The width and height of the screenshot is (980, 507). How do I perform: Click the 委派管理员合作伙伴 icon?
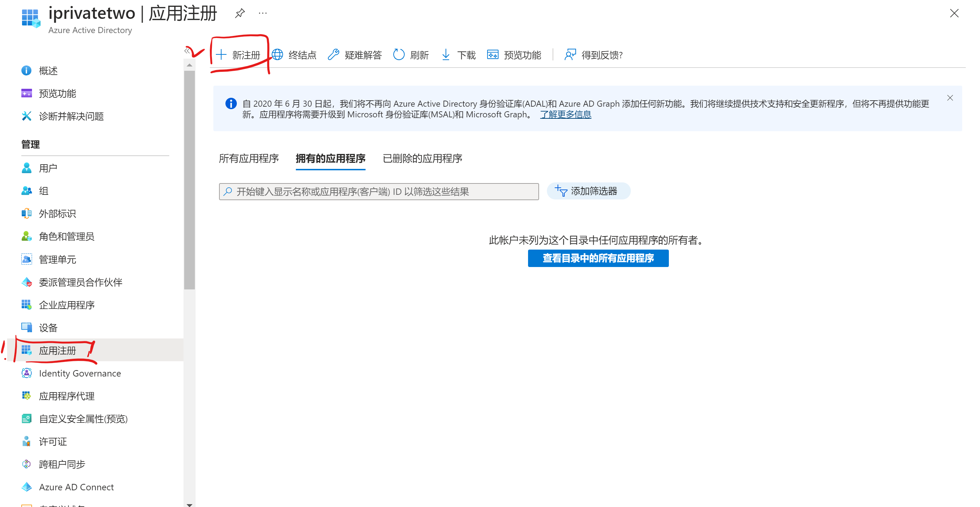coord(27,282)
